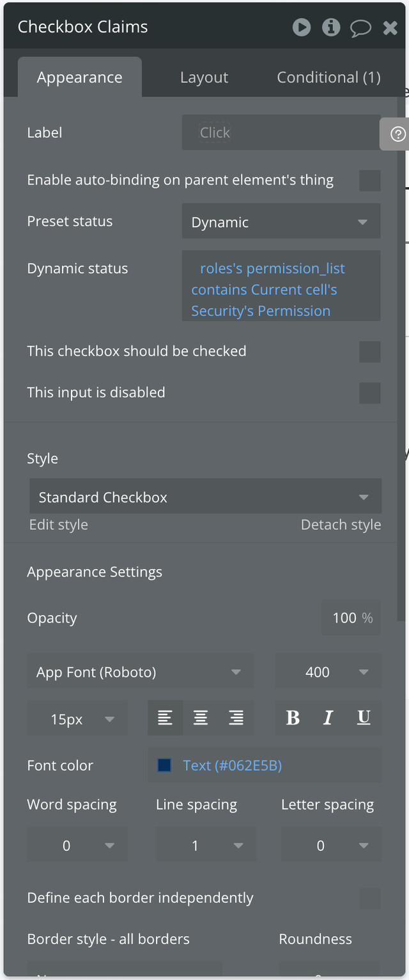Switch to the Layout tab
The width and height of the screenshot is (409, 980).
(x=204, y=77)
